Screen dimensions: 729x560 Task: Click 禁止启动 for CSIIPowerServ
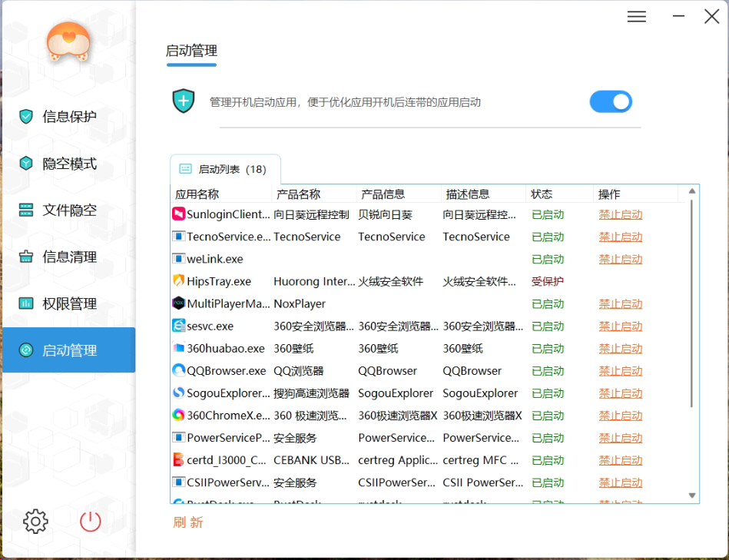pyautogui.click(x=620, y=482)
